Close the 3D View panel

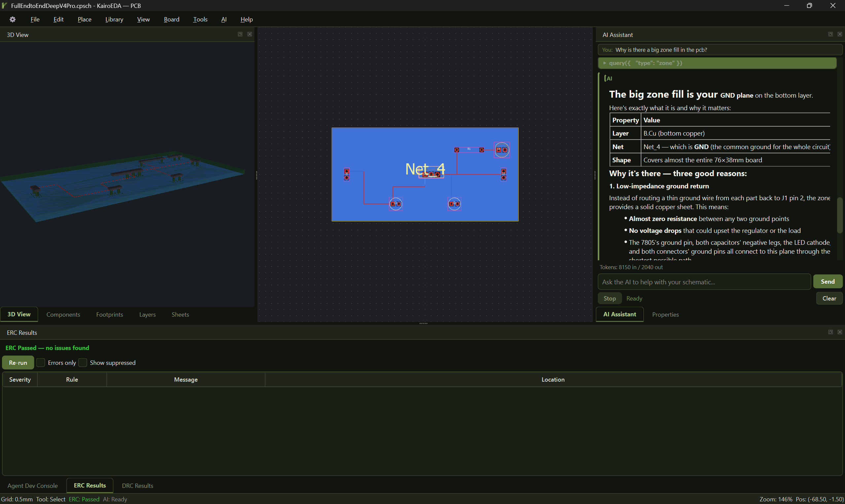[250, 34]
